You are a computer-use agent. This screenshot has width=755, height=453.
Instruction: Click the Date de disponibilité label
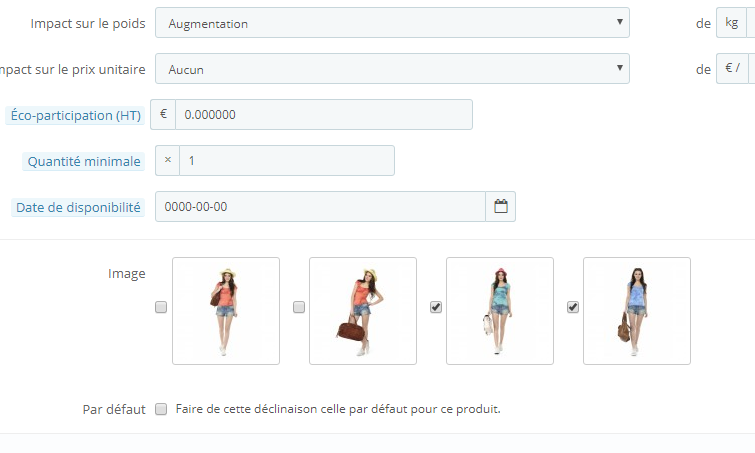[78, 207]
